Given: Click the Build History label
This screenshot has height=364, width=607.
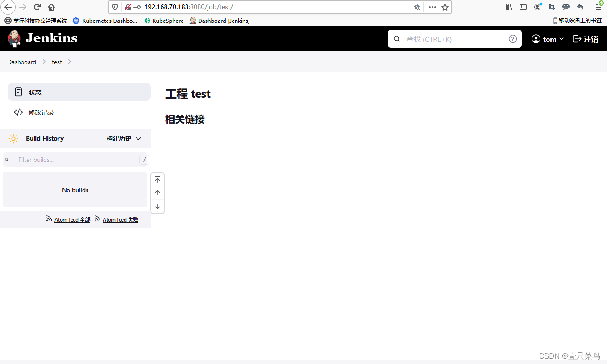Looking at the screenshot, I should [45, 139].
